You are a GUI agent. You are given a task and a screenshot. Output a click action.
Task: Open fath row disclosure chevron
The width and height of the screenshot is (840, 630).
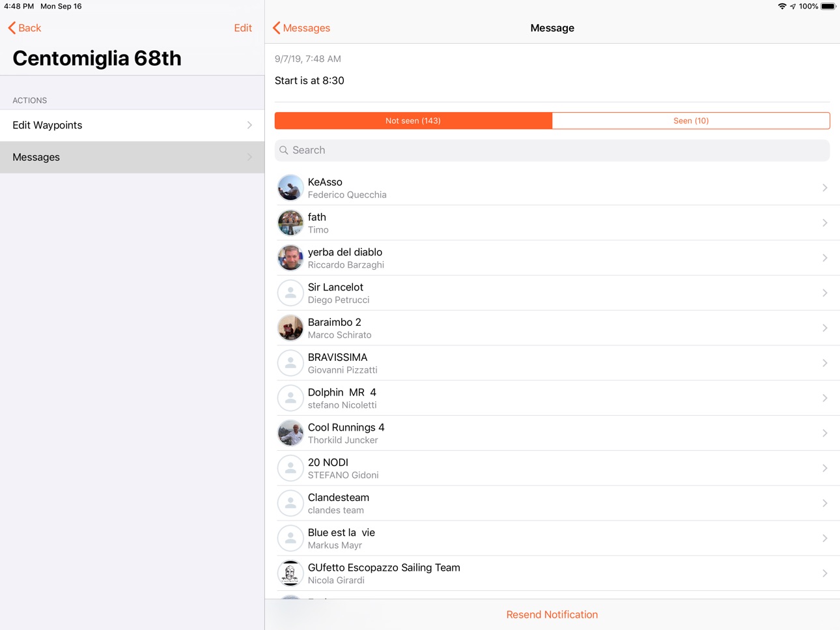click(825, 223)
